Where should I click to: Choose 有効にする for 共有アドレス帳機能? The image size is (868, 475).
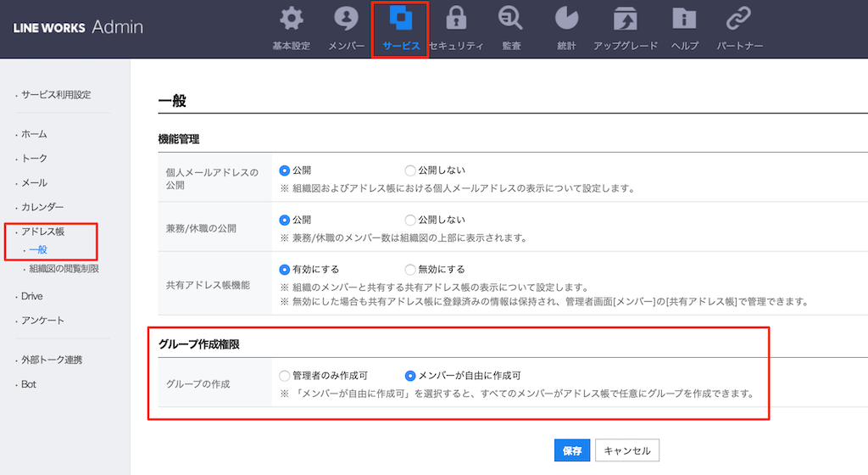(x=285, y=270)
